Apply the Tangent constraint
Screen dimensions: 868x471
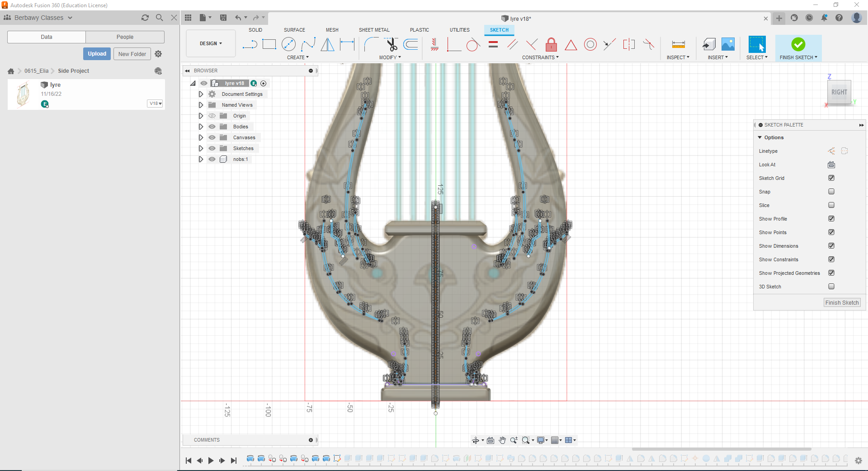[x=473, y=44]
